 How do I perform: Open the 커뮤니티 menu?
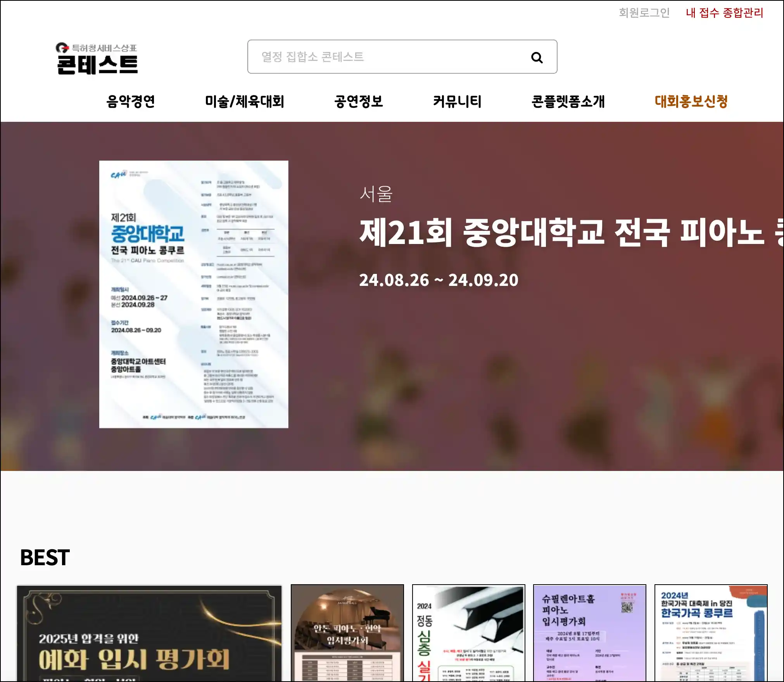457,102
